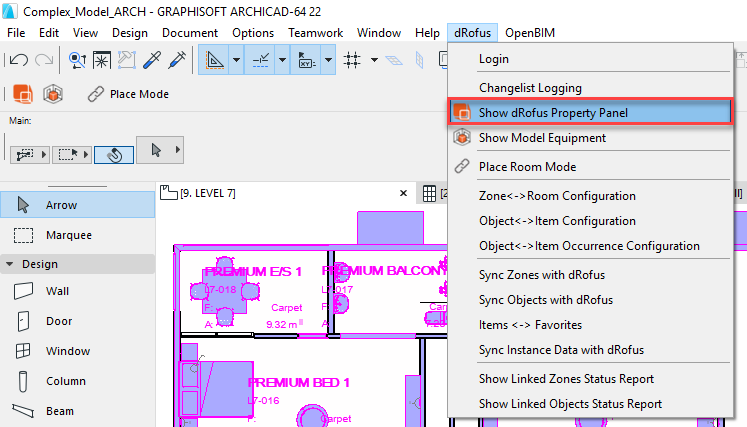The image size is (747, 427).
Task: Open the Document menu
Action: coord(190,33)
